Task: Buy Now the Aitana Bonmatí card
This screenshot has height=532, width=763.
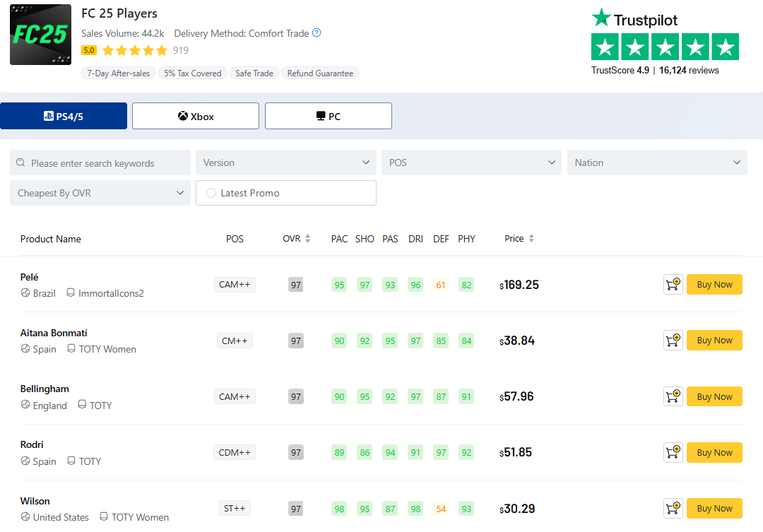Action: coord(714,341)
